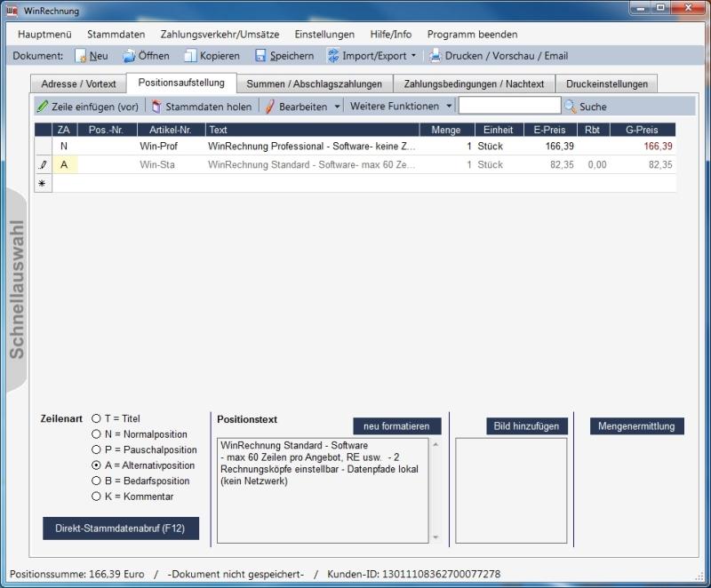Open the Hauptmenü menu
Screen dimensions: 711x588
(x=45, y=35)
